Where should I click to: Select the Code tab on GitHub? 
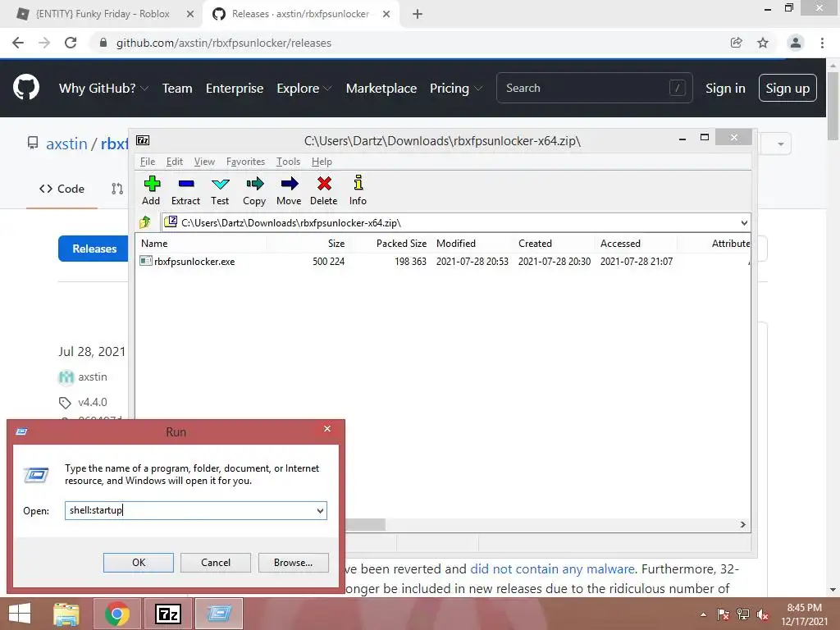(62, 189)
